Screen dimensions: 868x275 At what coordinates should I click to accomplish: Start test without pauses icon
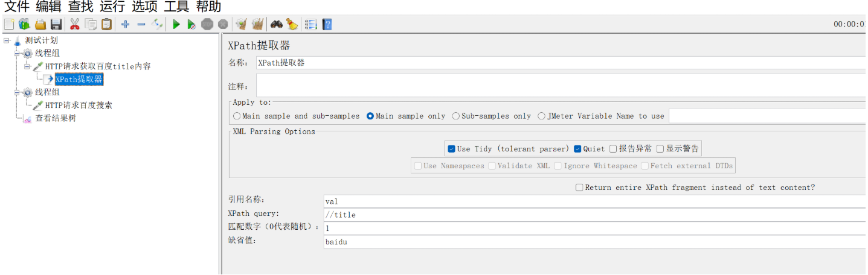coord(191,24)
